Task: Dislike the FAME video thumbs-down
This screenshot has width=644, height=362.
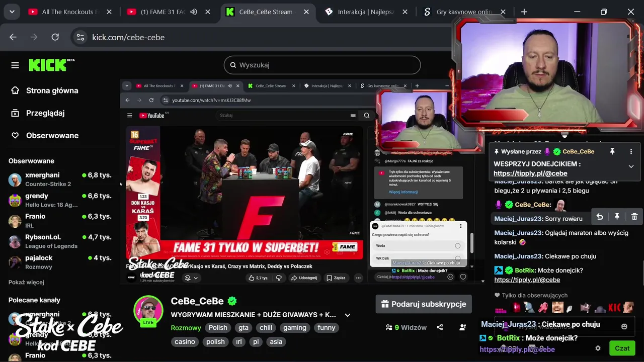Action: point(279,278)
